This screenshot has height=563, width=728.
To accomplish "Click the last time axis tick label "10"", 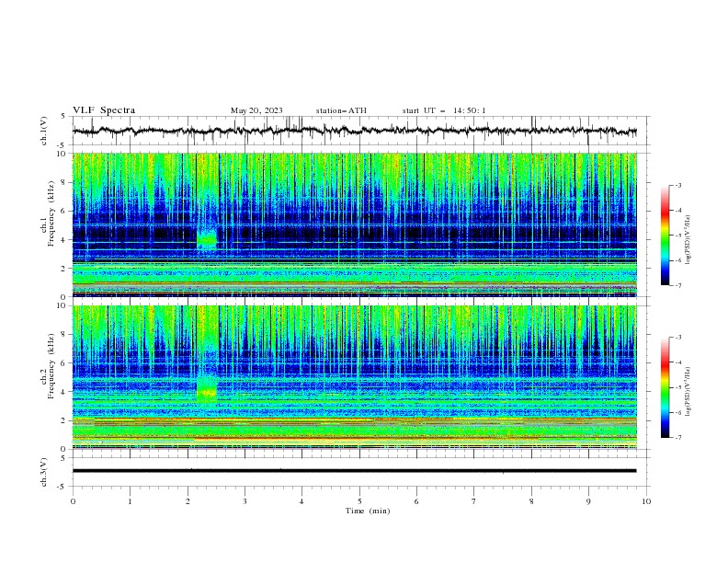I will pos(646,501).
